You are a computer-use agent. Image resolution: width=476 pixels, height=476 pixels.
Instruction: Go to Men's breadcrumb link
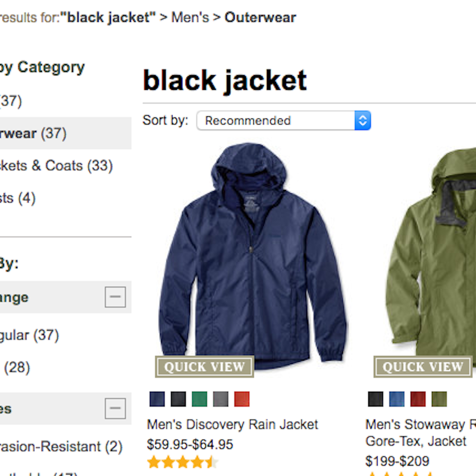190,17
